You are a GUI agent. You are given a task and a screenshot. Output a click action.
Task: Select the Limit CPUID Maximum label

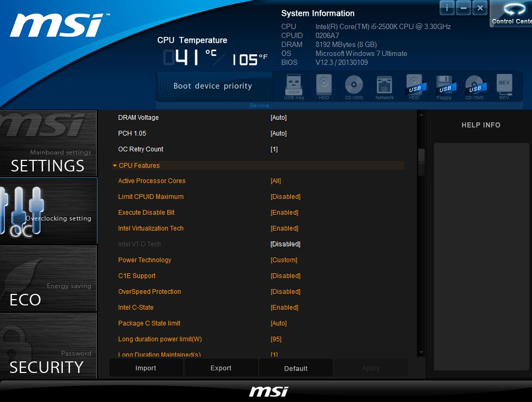tap(150, 197)
